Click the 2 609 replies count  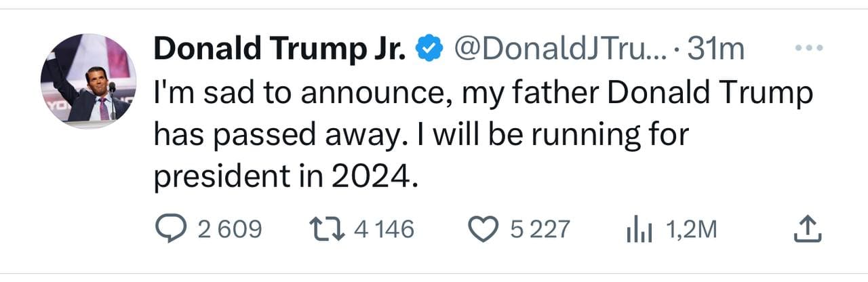[230, 229]
